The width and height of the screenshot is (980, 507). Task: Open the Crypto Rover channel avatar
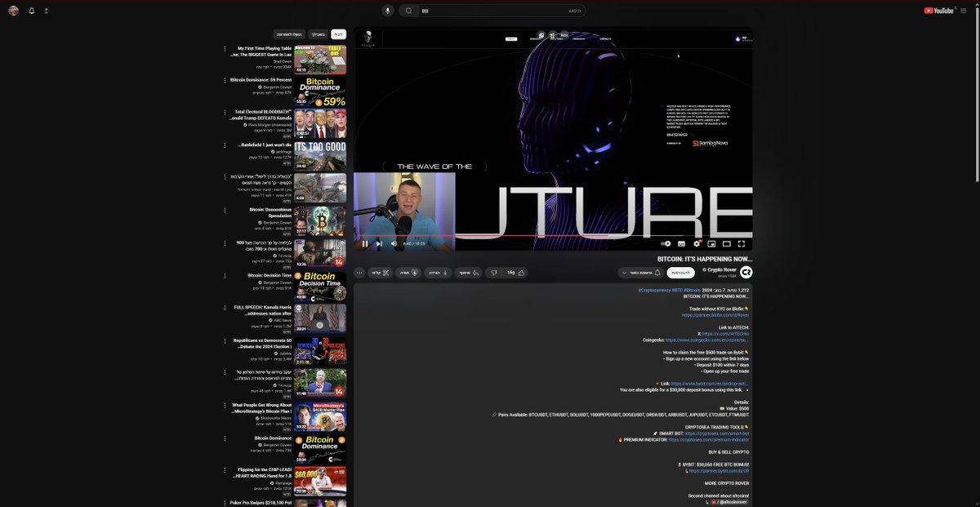[746, 272]
